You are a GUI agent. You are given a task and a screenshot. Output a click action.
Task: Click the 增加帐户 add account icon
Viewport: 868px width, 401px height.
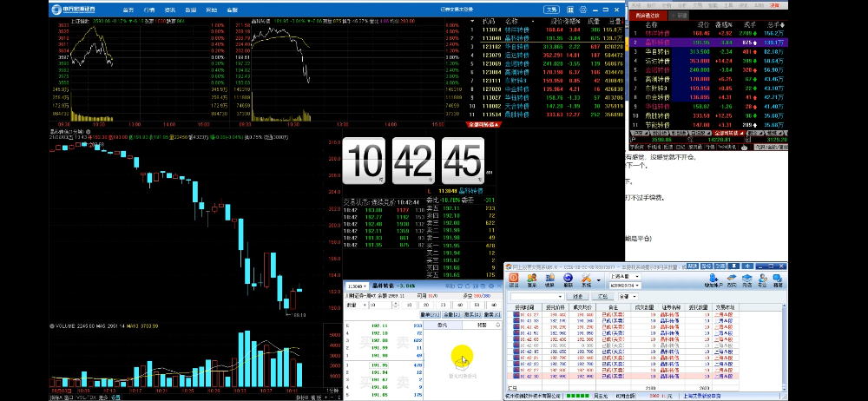[714, 281]
